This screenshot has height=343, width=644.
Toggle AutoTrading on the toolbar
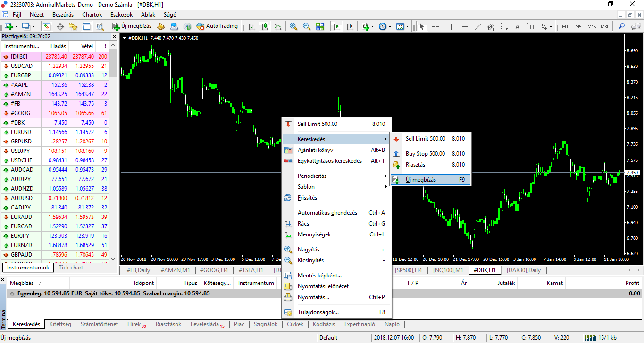click(x=217, y=26)
